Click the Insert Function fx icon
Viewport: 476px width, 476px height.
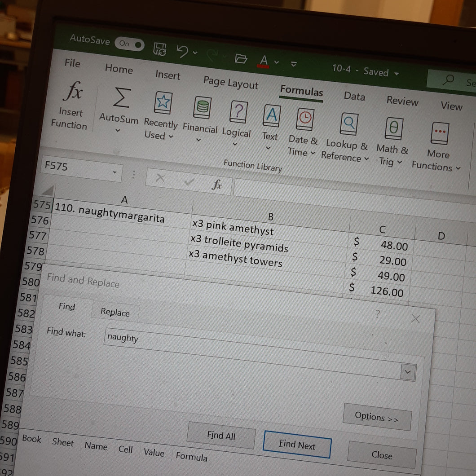(73, 91)
